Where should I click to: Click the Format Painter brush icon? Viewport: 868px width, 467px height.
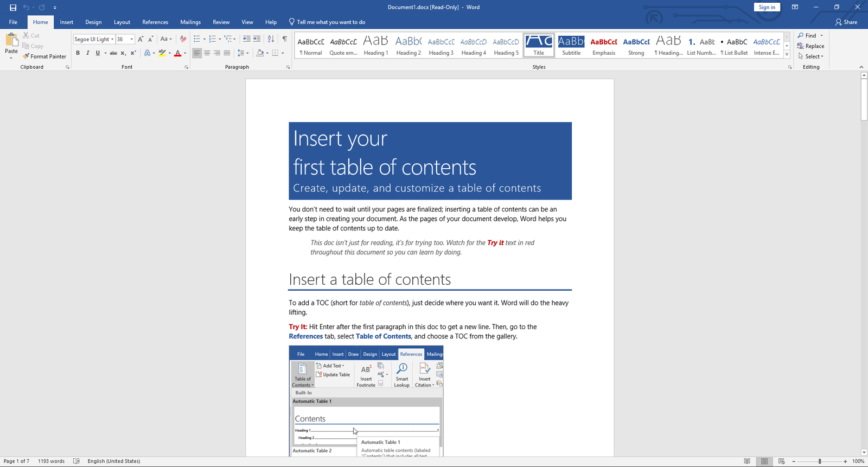(26, 56)
